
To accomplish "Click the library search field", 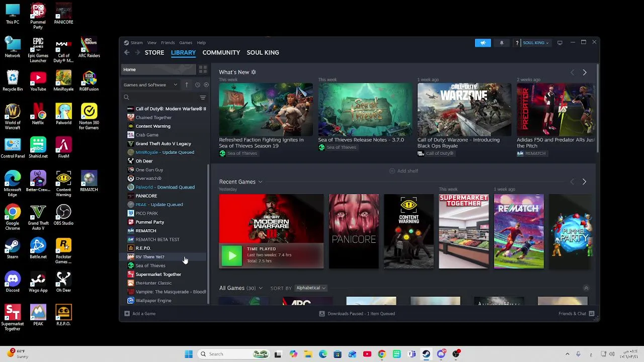I will coord(161,98).
